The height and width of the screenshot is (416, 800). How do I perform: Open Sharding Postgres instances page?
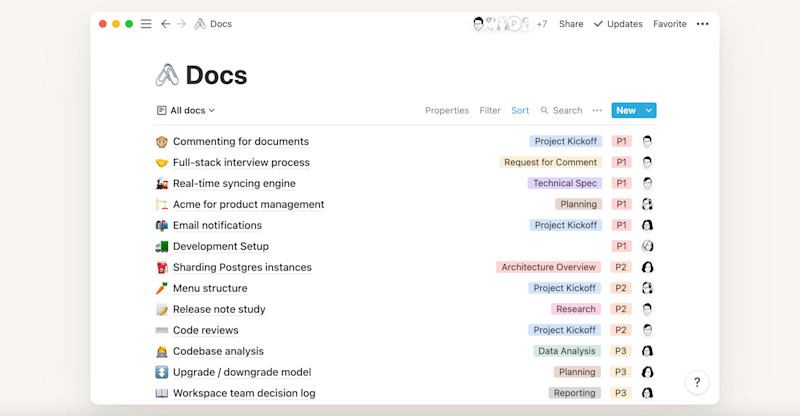point(242,267)
